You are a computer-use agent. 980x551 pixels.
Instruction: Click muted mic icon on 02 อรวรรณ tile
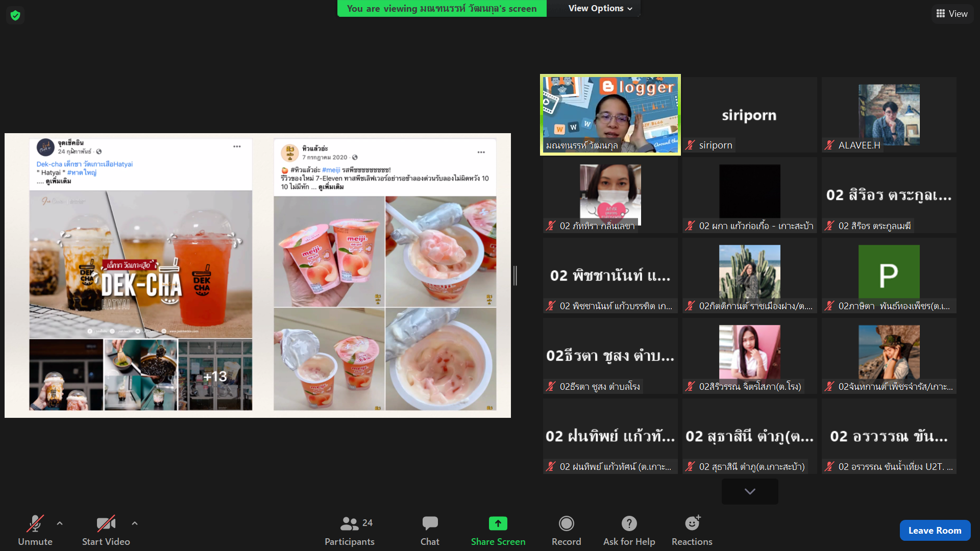829,467
